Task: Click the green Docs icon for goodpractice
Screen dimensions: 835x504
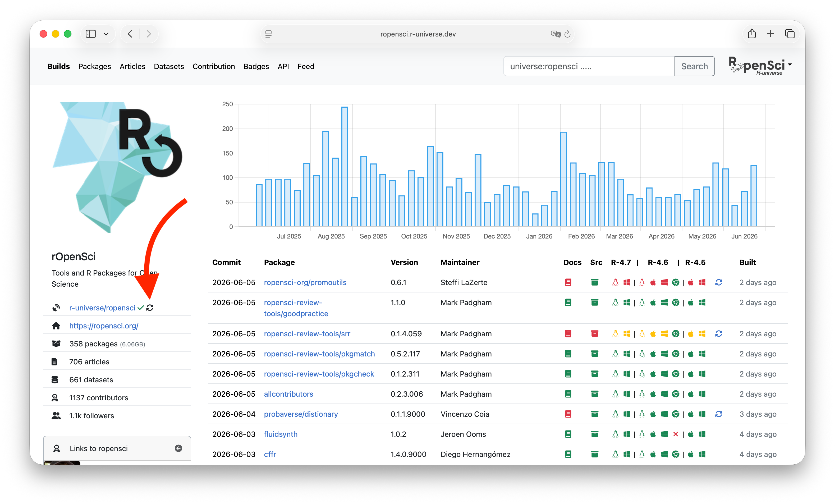Action: coord(568,302)
